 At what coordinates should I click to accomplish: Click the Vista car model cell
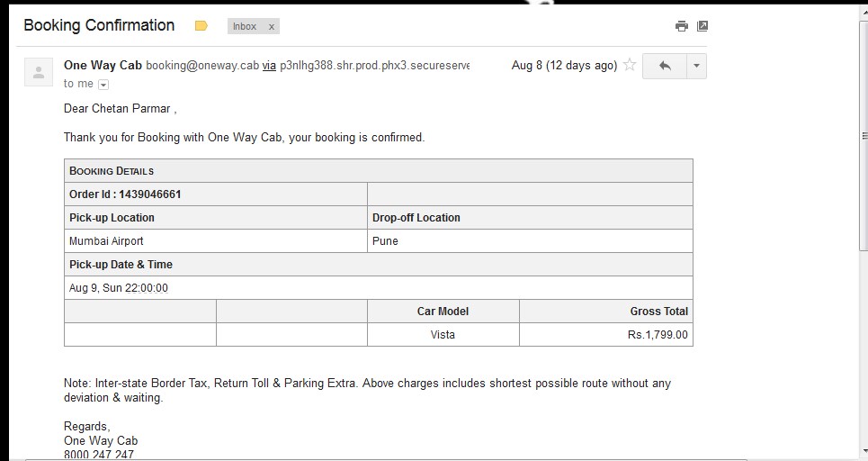pyautogui.click(x=443, y=335)
